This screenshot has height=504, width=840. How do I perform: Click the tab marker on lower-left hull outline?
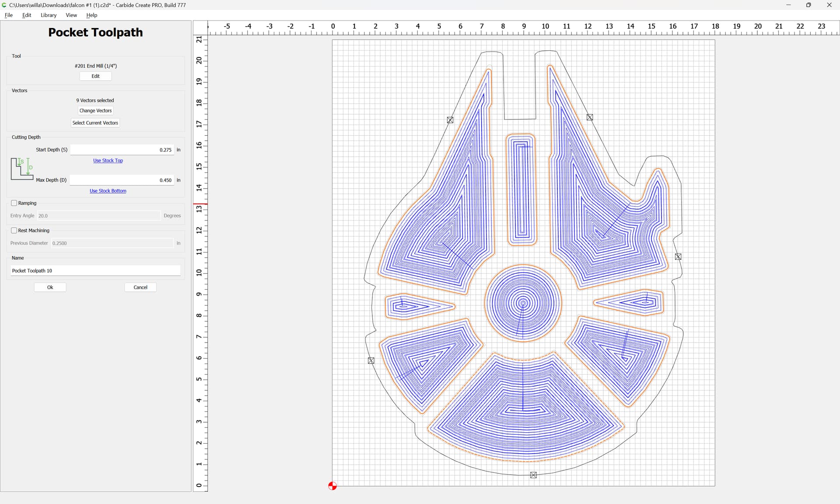(x=371, y=360)
